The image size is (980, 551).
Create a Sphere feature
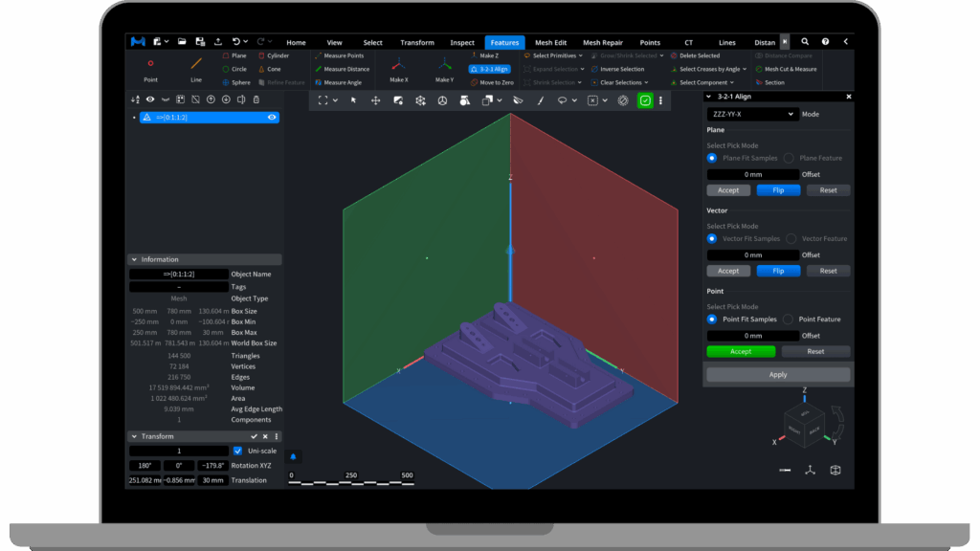(x=235, y=82)
